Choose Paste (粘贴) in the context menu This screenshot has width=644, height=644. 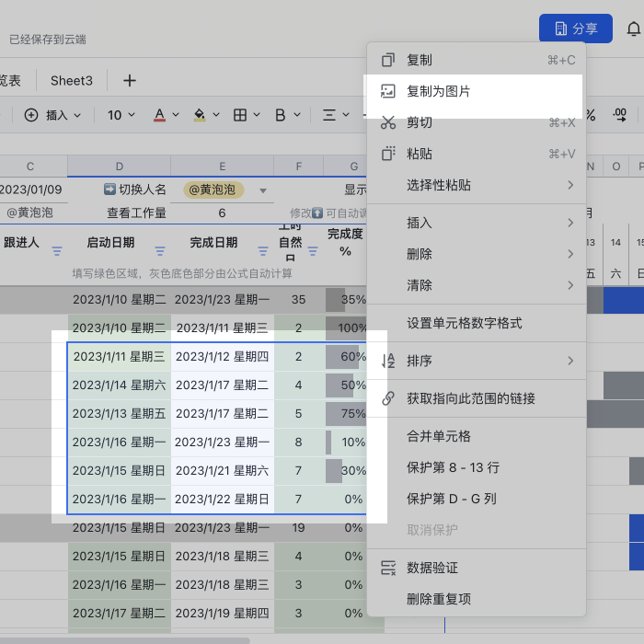point(477,154)
